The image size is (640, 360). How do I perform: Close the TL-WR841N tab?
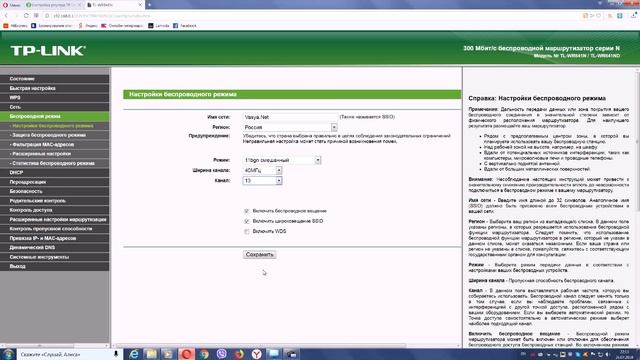click(x=140, y=5)
